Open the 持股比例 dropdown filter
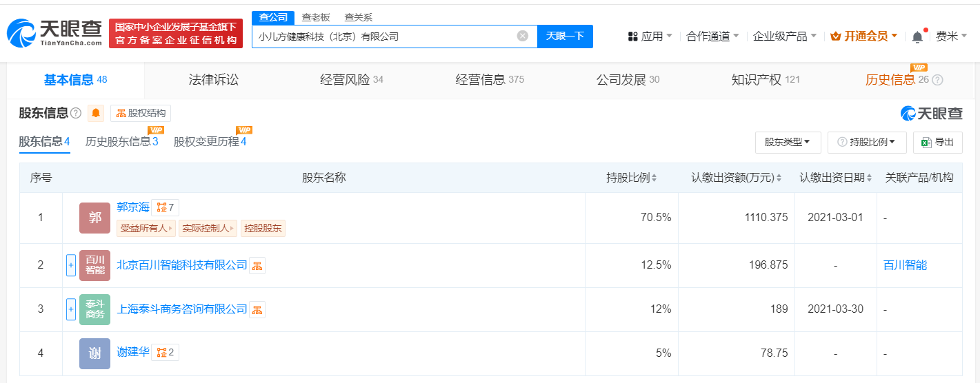Image resolution: width=980 pixels, height=383 pixels. pyautogui.click(x=867, y=143)
